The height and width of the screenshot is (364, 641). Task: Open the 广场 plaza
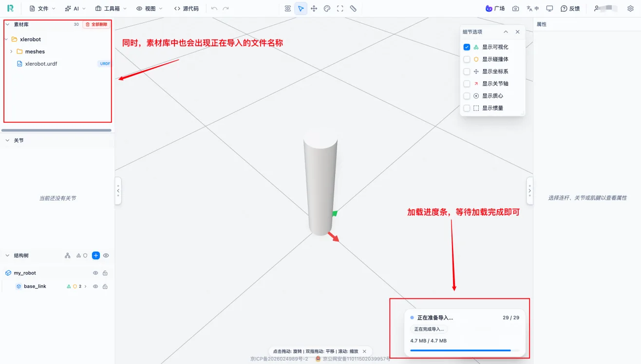495,8
